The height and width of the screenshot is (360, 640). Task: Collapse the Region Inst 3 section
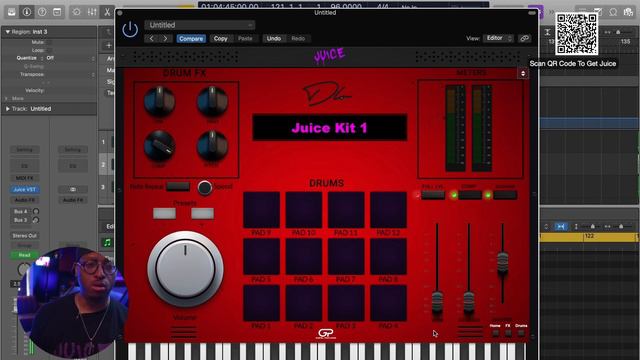[x=7, y=31]
